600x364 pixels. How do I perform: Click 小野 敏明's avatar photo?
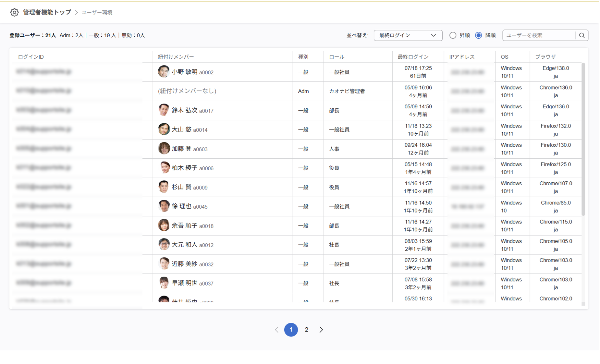164,72
